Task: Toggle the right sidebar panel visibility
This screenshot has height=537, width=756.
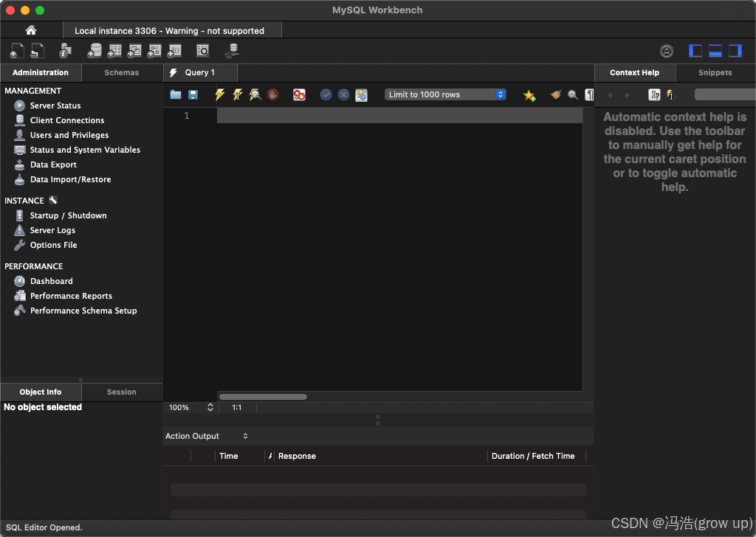Action: 735,51
